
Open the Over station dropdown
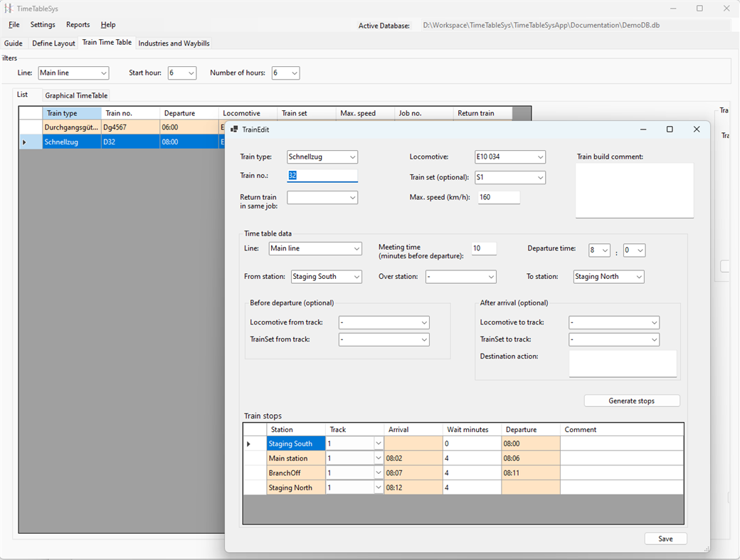490,276
